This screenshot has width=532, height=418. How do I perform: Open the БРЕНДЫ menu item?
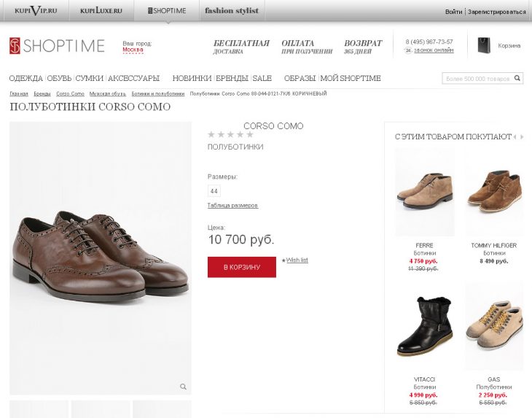click(232, 78)
